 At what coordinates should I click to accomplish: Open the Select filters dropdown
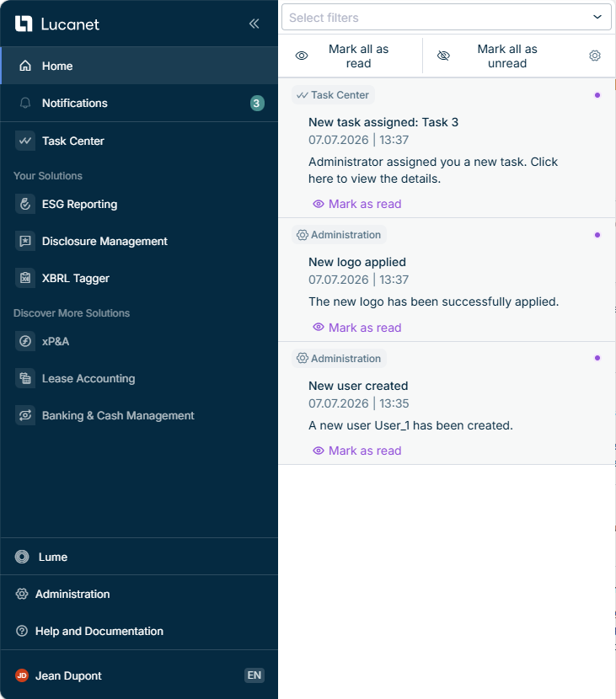coord(447,18)
